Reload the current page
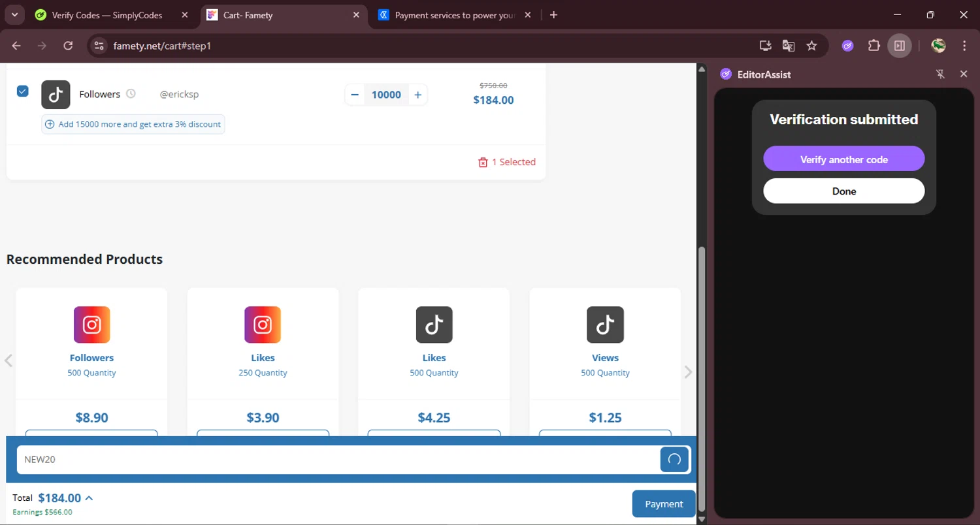 point(68,46)
